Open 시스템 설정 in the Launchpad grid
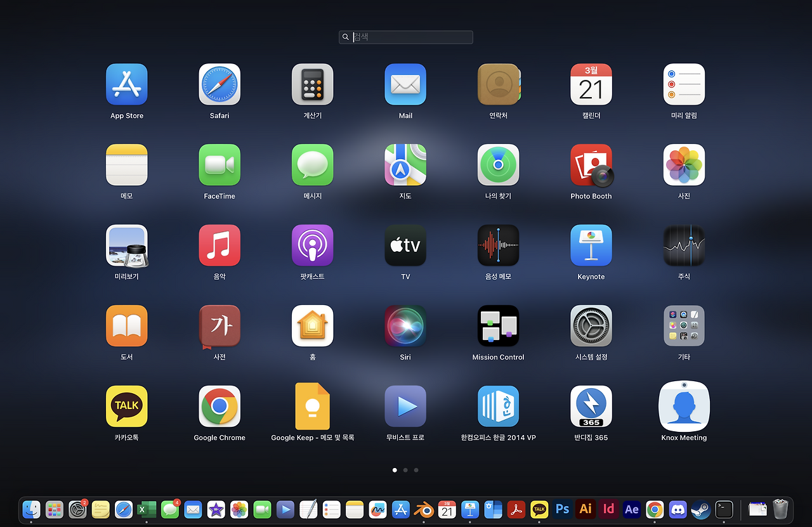812x527 pixels. [x=591, y=326]
